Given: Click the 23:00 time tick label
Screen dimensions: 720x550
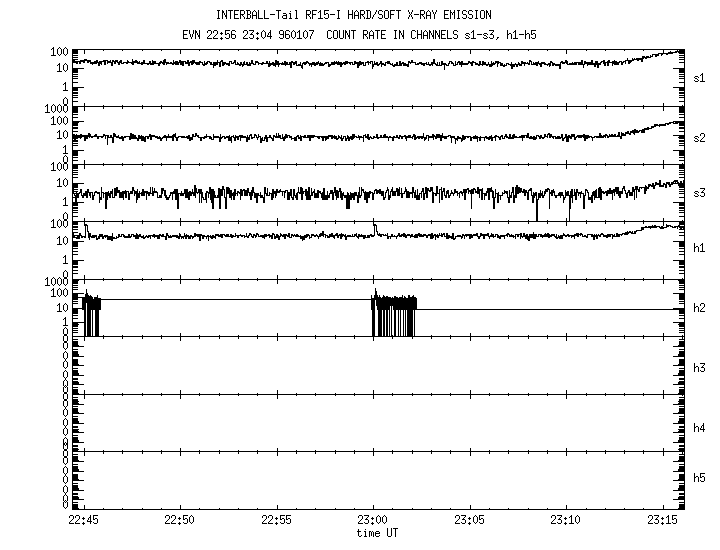Looking at the screenshot, I should pos(373,520).
